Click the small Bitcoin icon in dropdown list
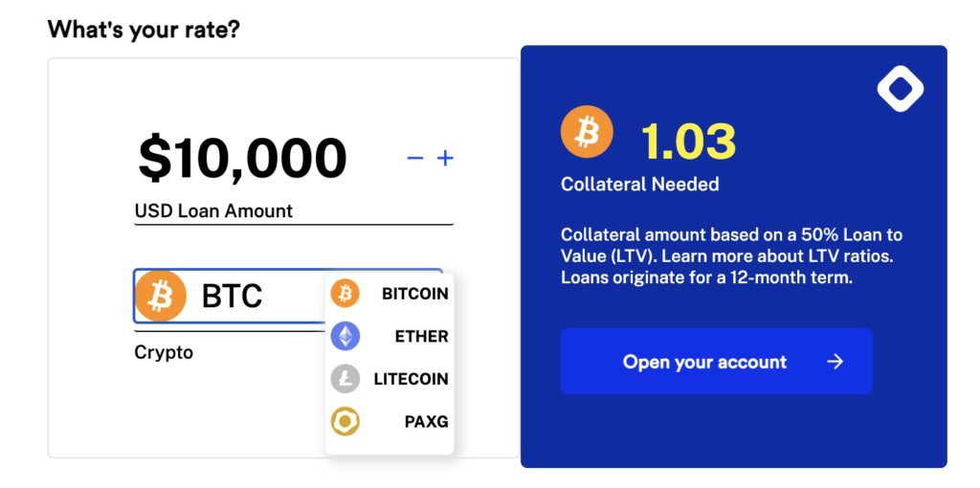This screenshot has height=488, width=980. coord(345,294)
